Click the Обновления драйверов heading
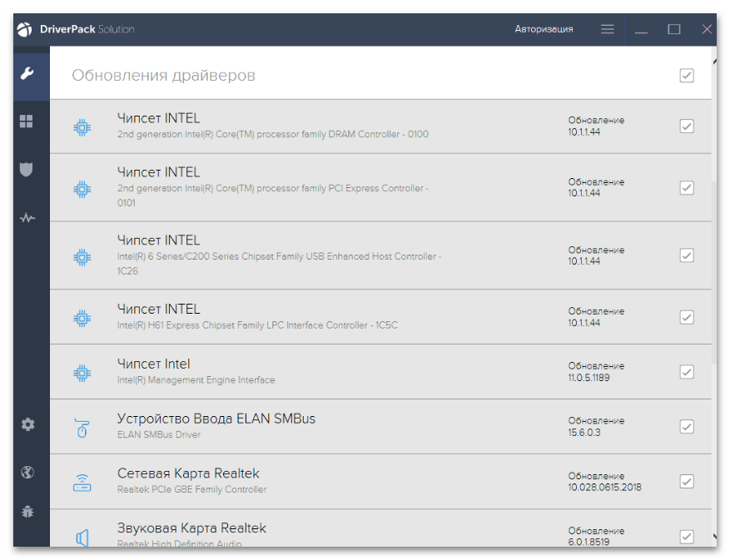Viewport: 730px width, 560px height. [163, 76]
